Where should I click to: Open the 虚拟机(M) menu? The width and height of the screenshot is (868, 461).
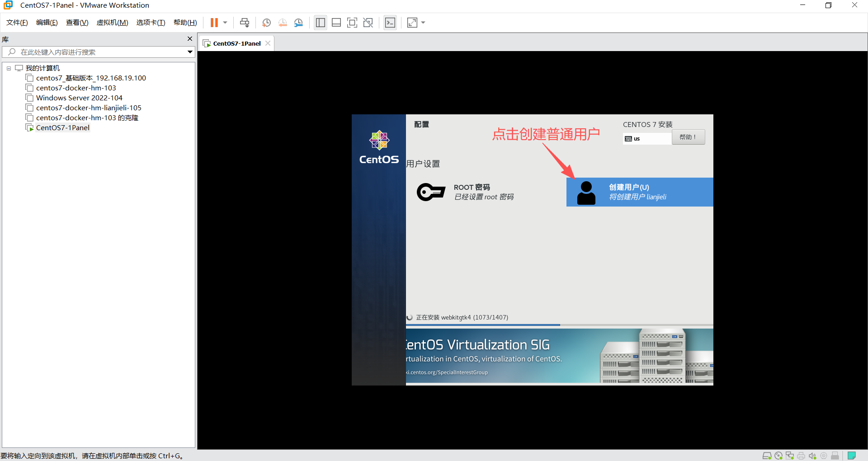[x=113, y=23]
